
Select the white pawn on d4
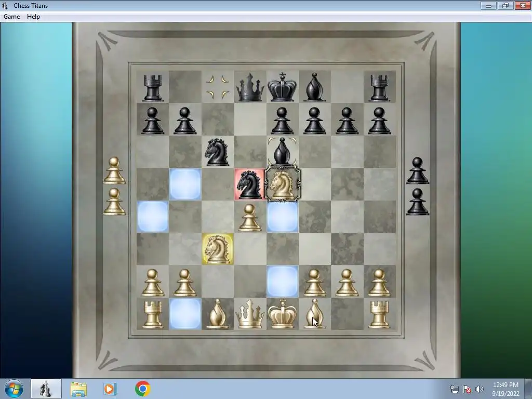point(250,218)
